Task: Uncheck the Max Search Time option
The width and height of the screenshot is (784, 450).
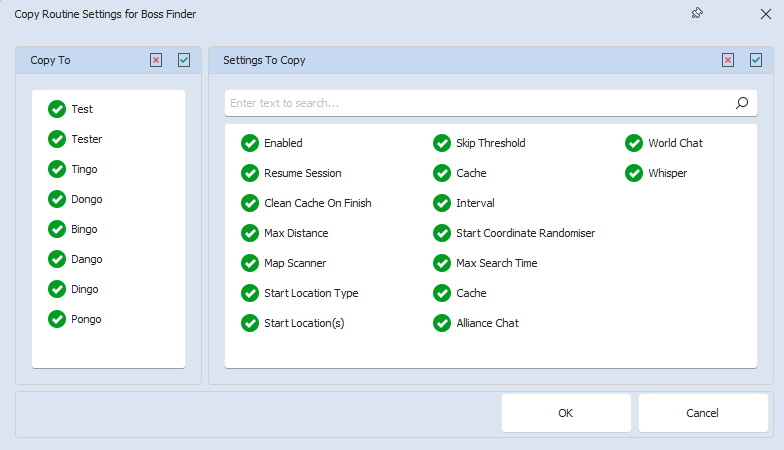Action: click(x=442, y=263)
